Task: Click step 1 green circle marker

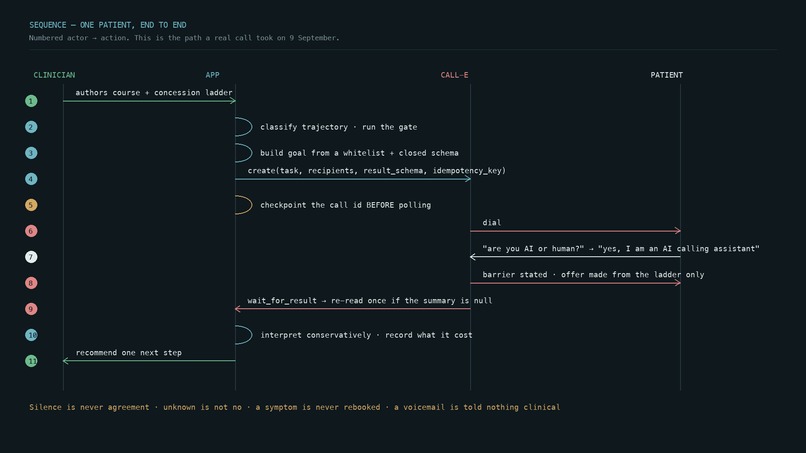Action: pos(31,101)
